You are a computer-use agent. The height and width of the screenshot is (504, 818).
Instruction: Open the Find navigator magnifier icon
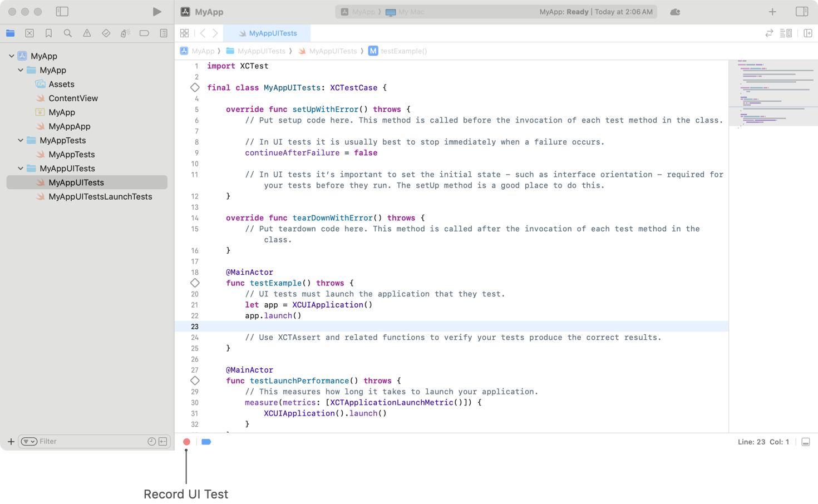(x=68, y=33)
